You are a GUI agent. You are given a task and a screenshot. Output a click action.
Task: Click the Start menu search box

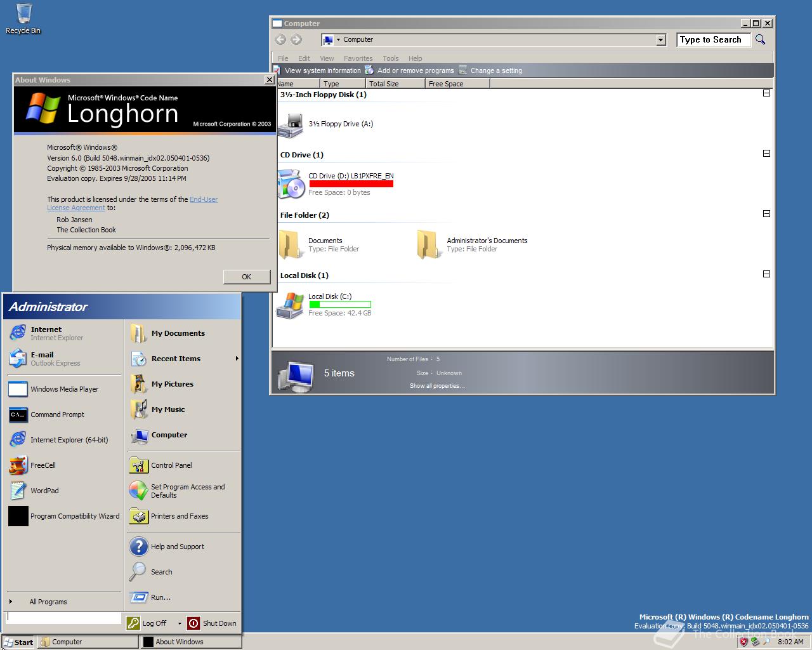(63, 618)
